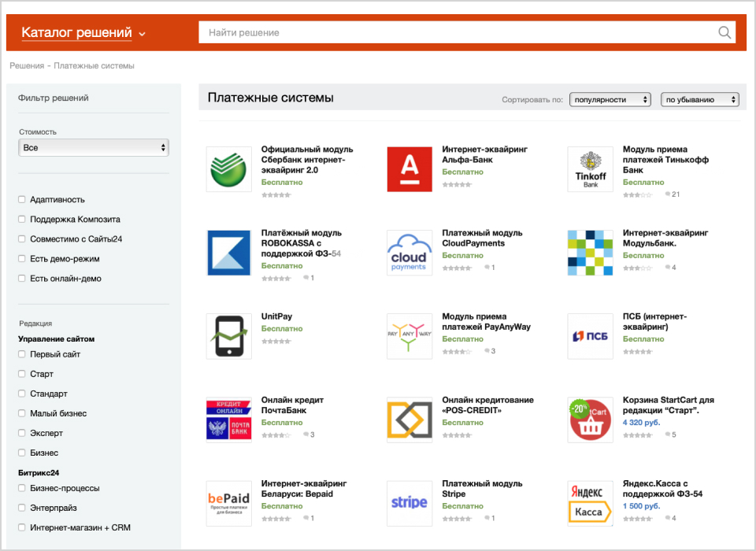Click the star rating under UnitPay
This screenshot has width=756, height=551.
(x=276, y=342)
